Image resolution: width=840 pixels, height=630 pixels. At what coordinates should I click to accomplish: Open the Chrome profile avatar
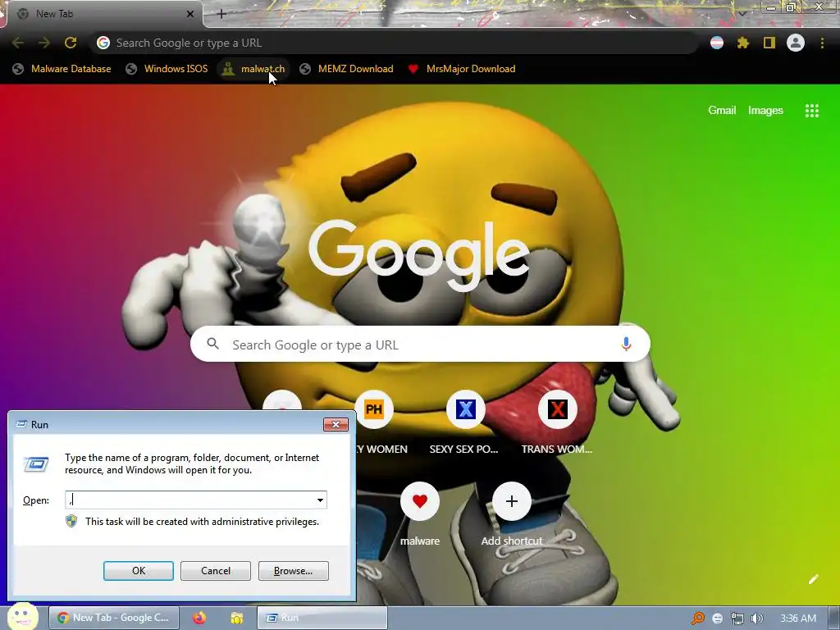796,43
